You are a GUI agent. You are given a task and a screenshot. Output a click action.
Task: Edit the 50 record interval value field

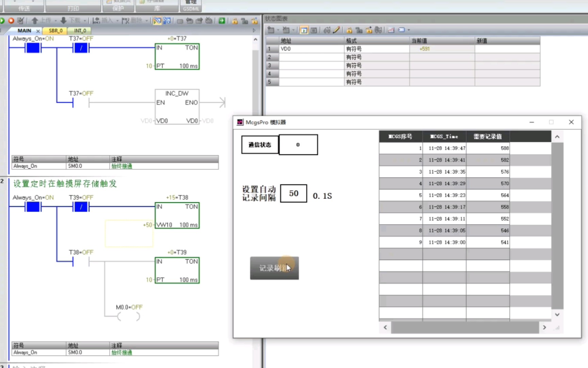pyautogui.click(x=293, y=193)
